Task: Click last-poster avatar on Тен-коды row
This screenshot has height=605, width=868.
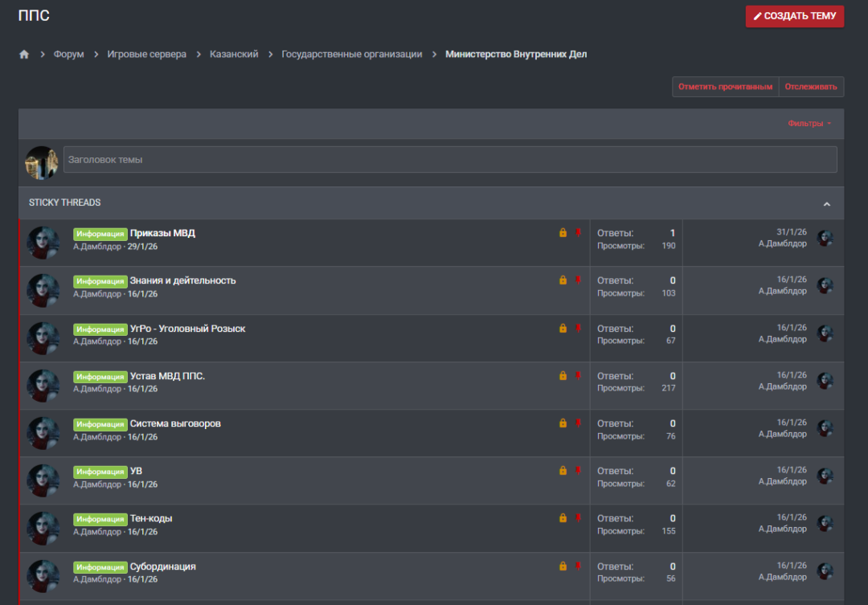Action: tap(825, 524)
